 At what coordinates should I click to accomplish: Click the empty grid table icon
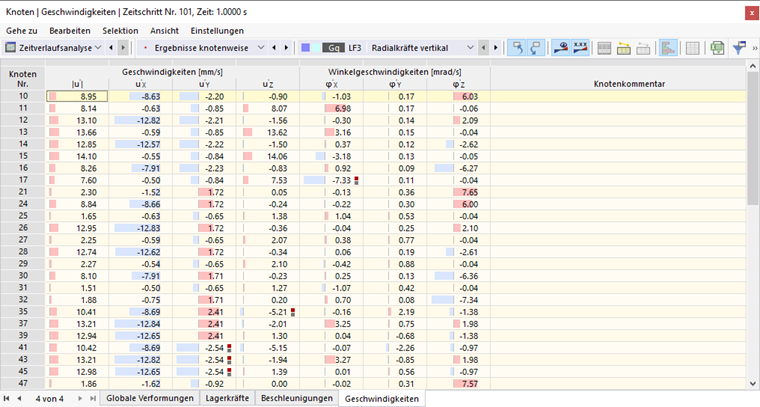(x=693, y=47)
